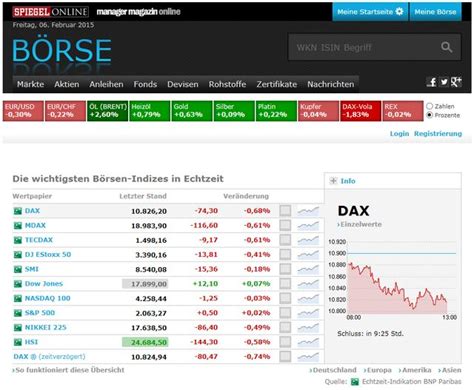Viewport: 474px width, 390px height.
Task: Open the Asien indices link
Action: click(450, 370)
